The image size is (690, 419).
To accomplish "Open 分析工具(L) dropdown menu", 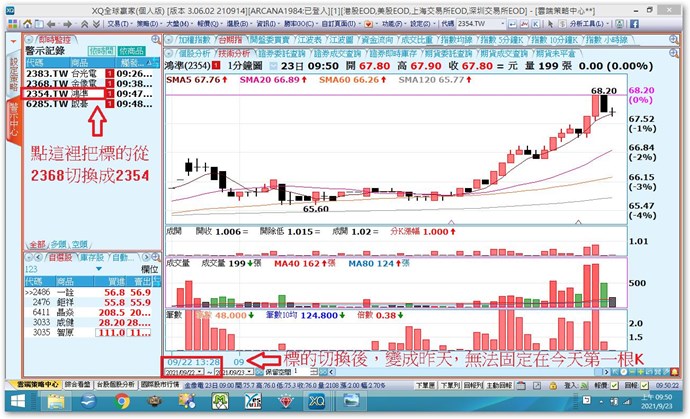I will coord(590,24).
